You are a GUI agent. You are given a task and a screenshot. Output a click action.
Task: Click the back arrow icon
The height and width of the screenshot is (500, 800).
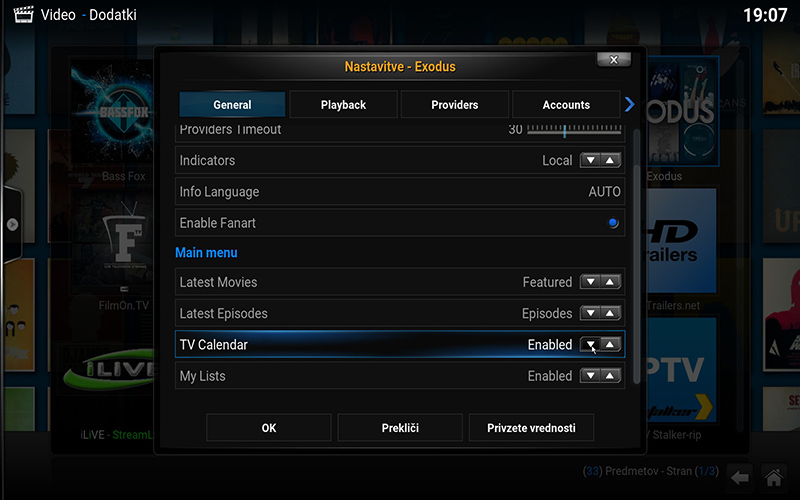click(739, 476)
